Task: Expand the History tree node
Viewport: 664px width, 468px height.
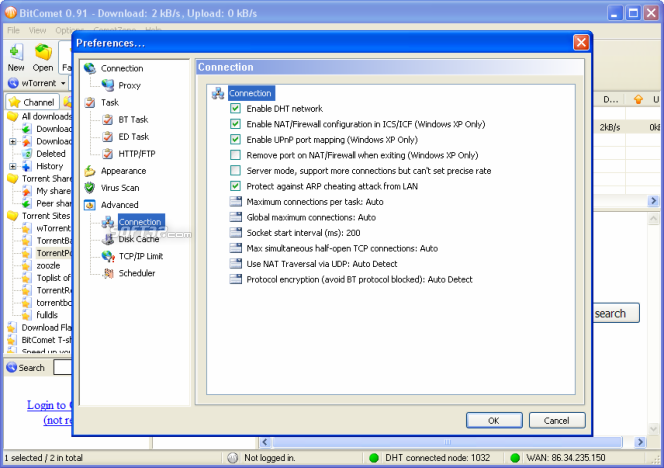Action: click(x=13, y=166)
